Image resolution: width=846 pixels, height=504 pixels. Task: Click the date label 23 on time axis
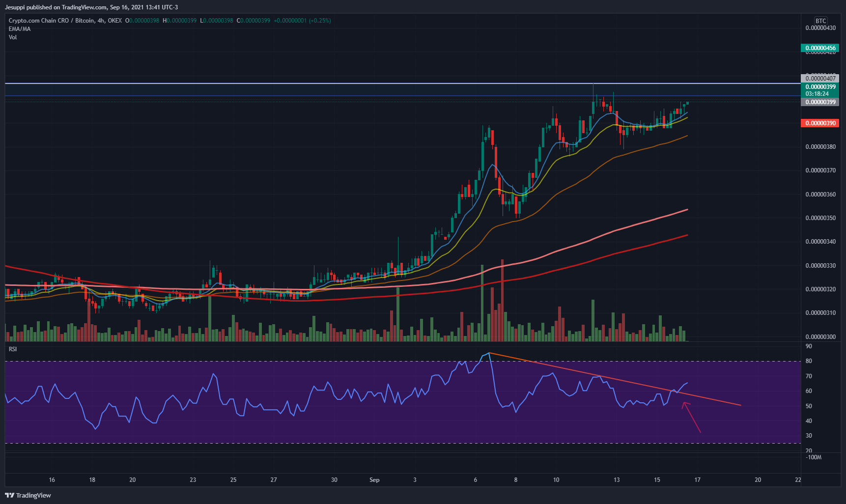(193, 480)
